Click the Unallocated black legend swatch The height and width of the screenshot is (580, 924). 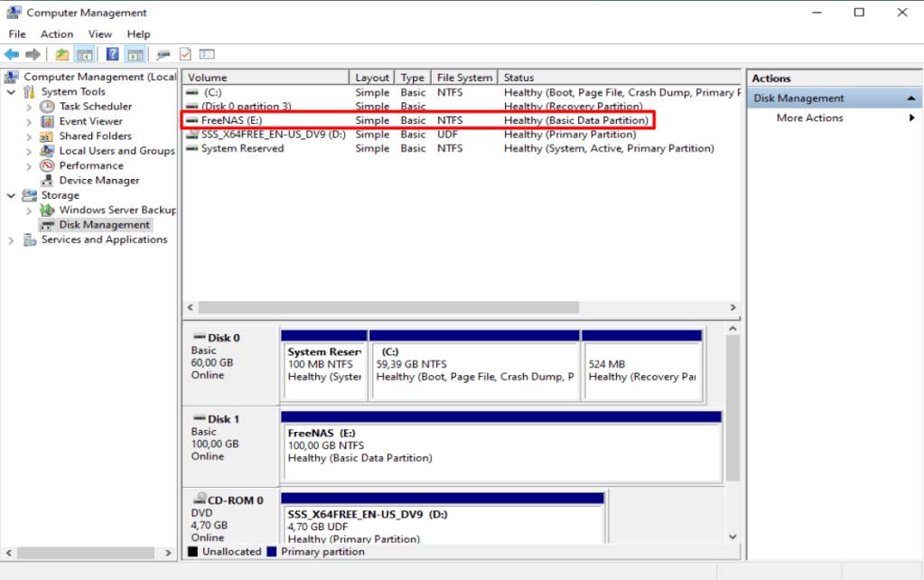click(192, 552)
